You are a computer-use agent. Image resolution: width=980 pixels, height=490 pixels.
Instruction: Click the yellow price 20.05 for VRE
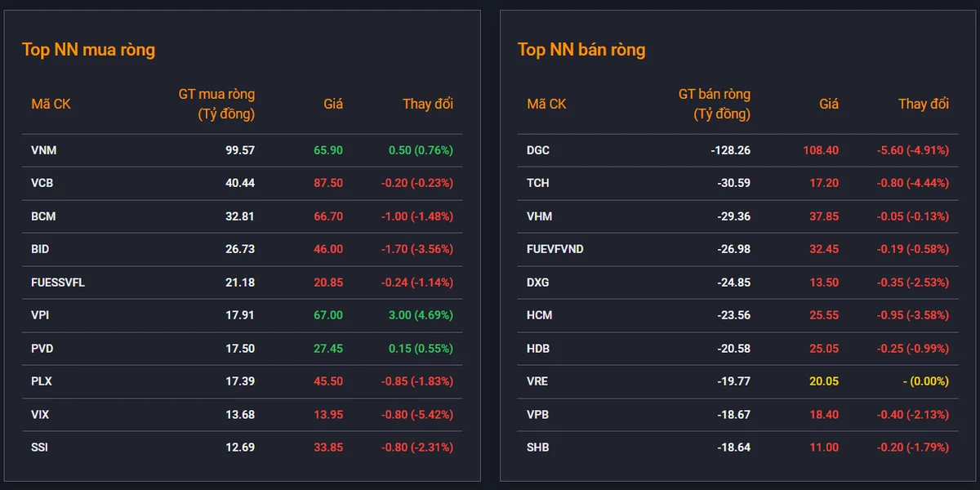824,381
